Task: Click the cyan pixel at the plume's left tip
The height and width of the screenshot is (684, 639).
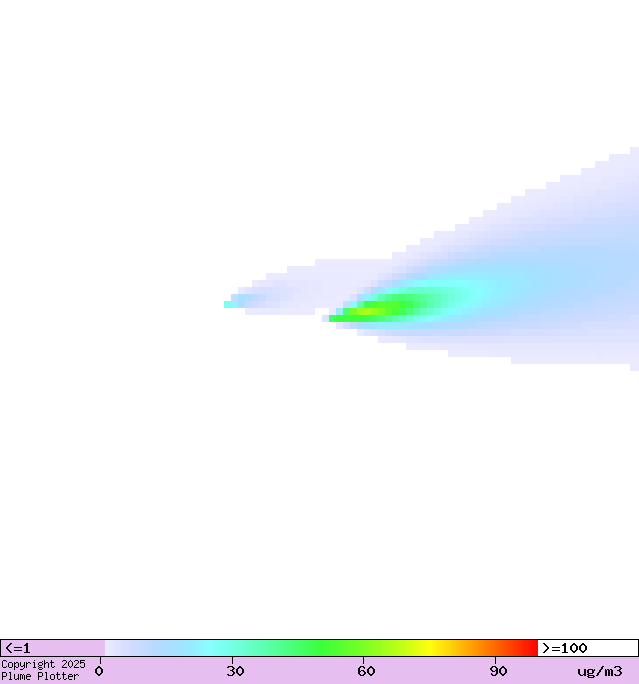Action: click(x=231, y=304)
